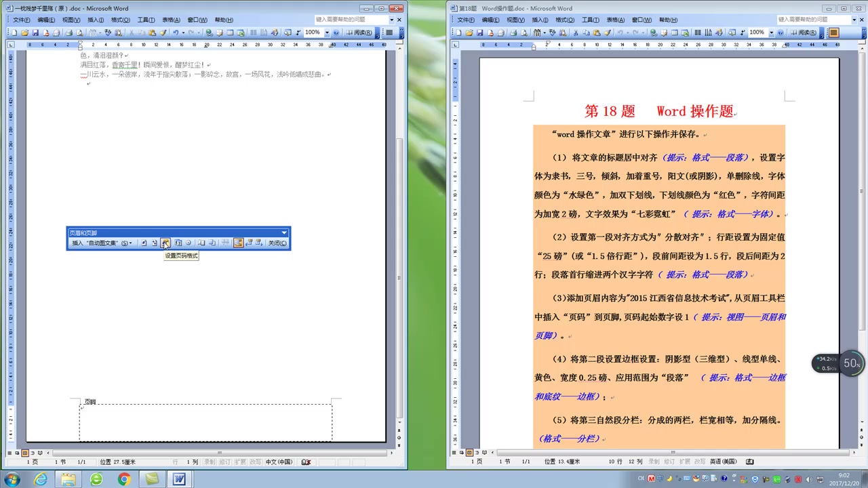Open zoom 100% dropdown in right Word window
This screenshot has height=488, width=868.
click(772, 33)
